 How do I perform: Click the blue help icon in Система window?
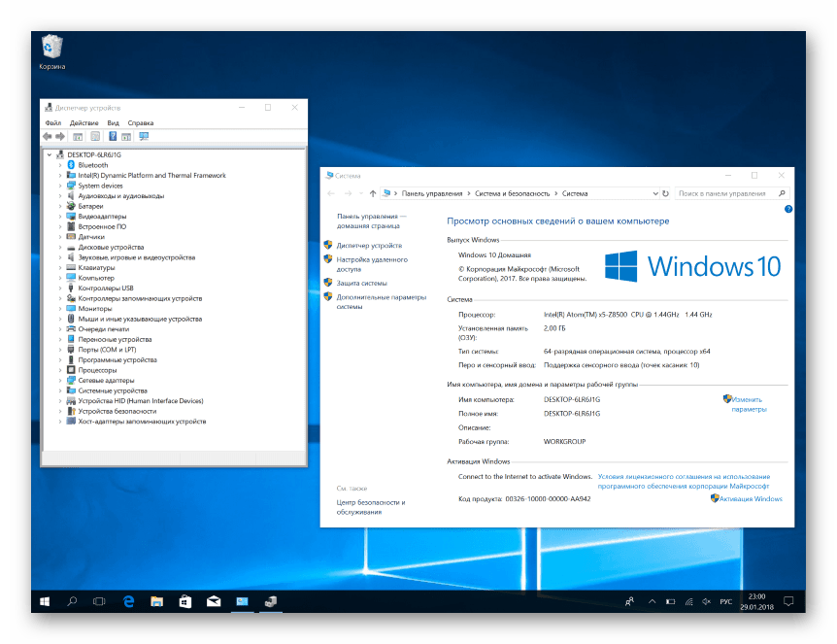click(787, 210)
